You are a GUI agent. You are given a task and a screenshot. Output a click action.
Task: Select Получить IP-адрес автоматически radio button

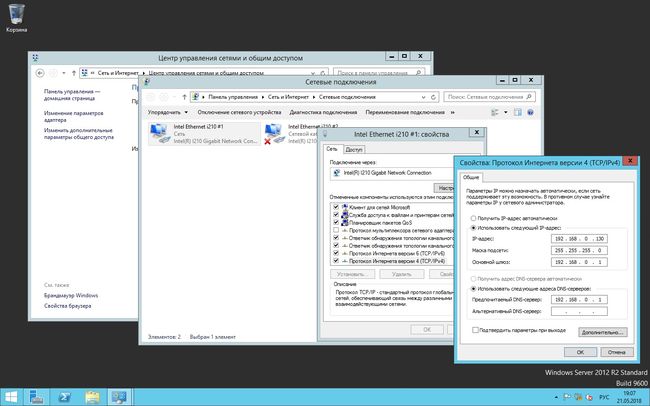pyautogui.click(x=473, y=219)
